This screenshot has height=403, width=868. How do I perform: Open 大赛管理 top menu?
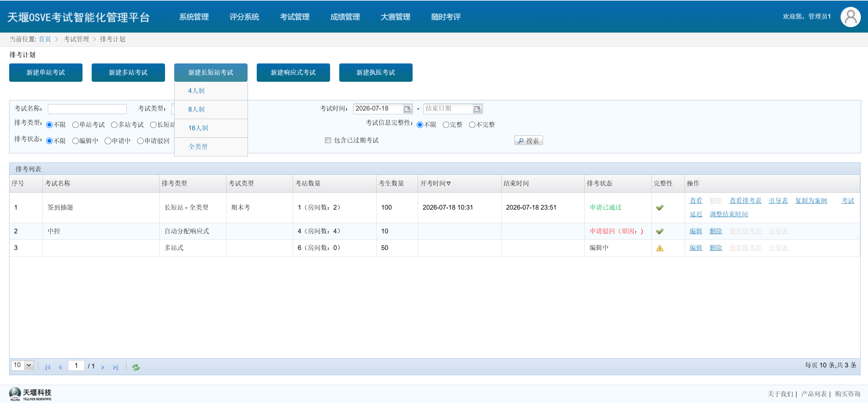[x=396, y=17]
